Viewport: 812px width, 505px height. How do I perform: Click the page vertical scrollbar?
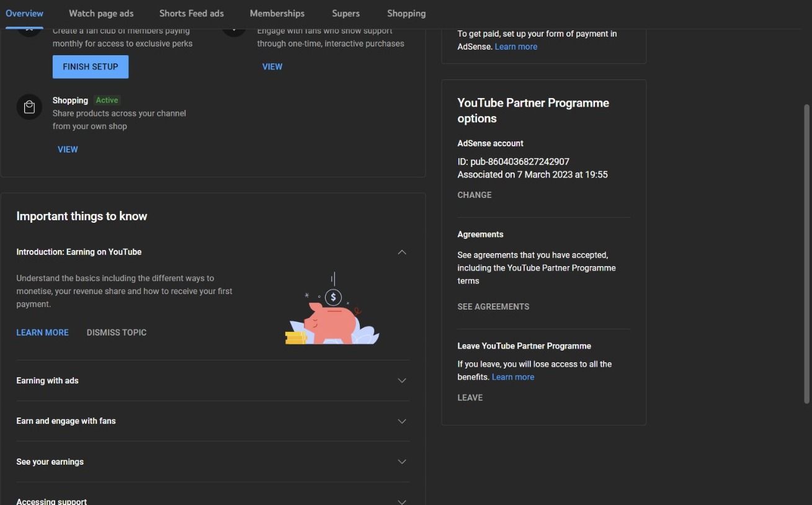[807, 253]
